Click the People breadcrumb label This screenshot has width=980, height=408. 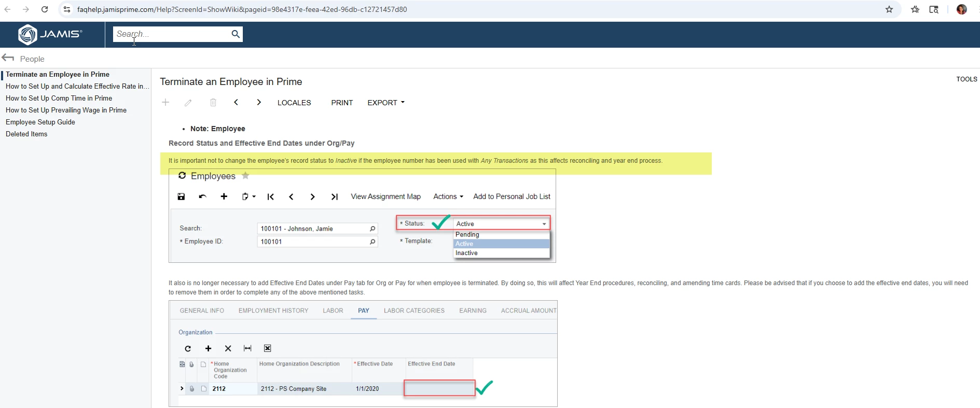coord(32,59)
